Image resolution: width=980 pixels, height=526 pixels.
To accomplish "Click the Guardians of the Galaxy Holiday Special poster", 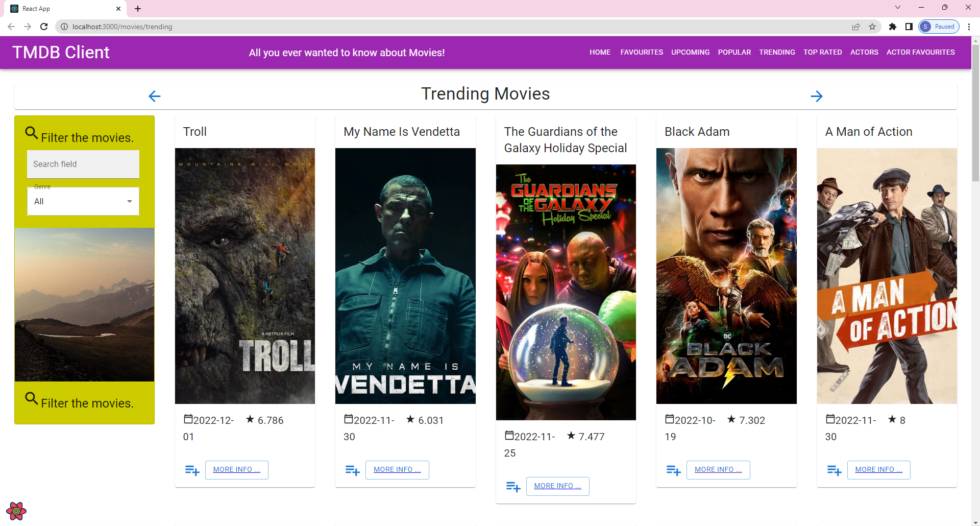I will (566, 292).
